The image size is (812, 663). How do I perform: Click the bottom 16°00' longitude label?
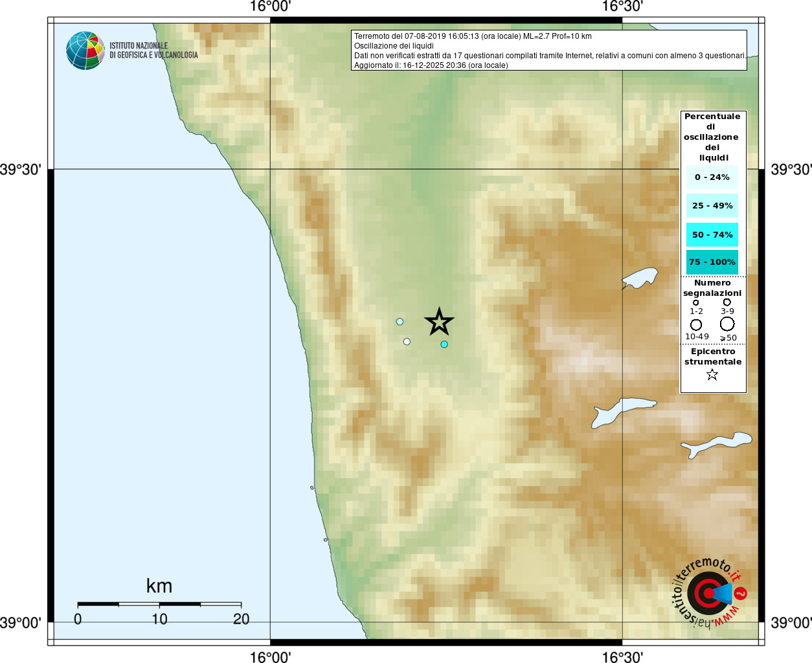(x=270, y=657)
